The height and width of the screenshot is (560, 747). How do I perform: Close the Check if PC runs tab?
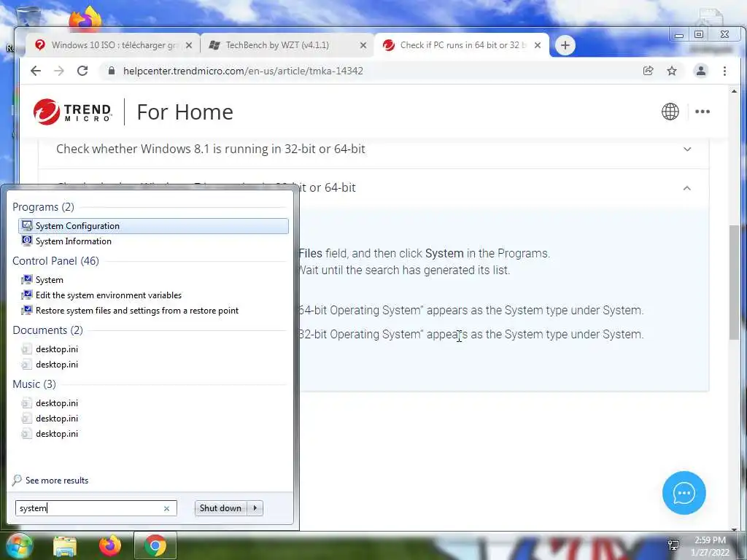pyautogui.click(x=538, y=45)
